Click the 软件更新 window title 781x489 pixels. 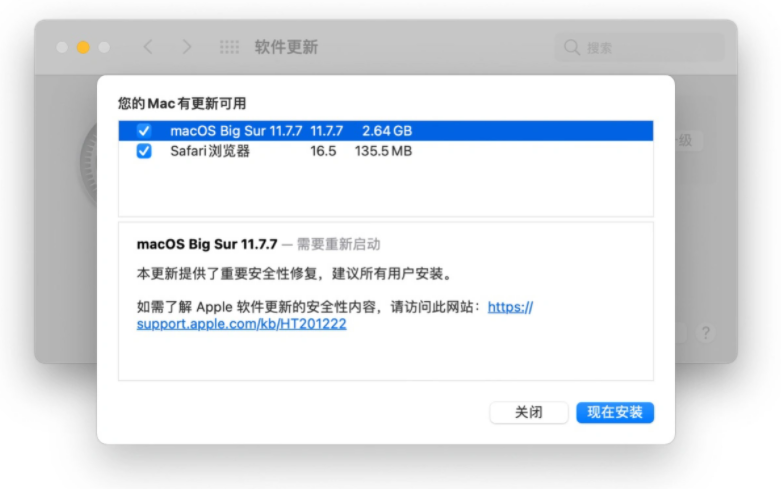point(286,47)
